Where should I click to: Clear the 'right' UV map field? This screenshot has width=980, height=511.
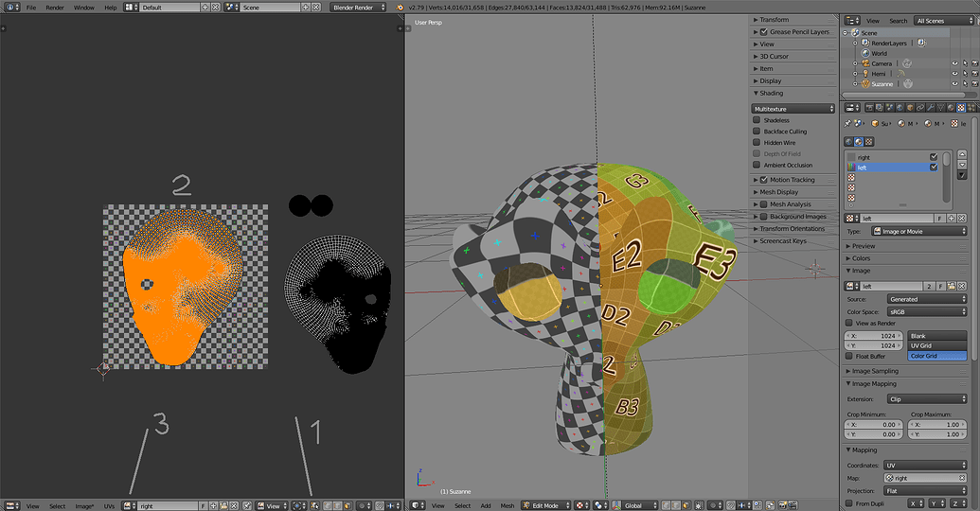coord(962,478)
